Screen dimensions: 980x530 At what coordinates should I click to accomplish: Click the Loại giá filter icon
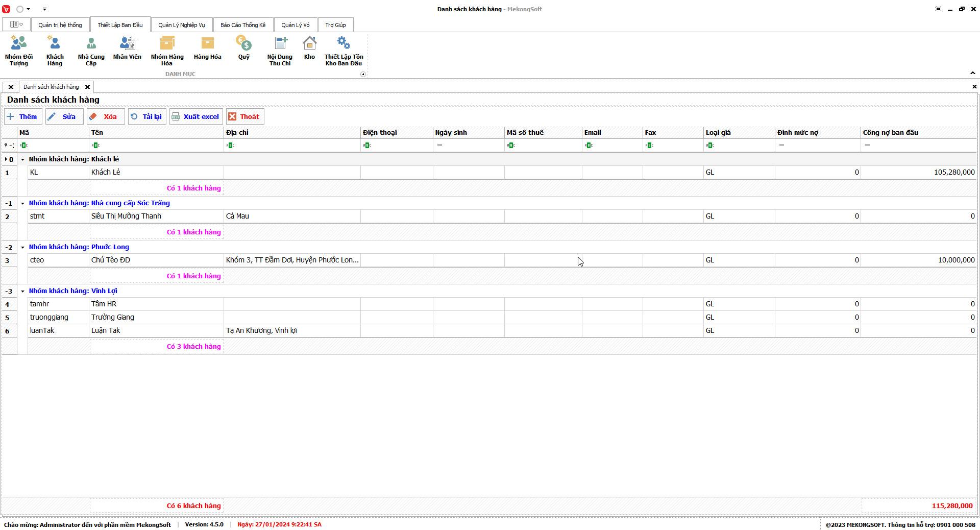coord(710,146)
